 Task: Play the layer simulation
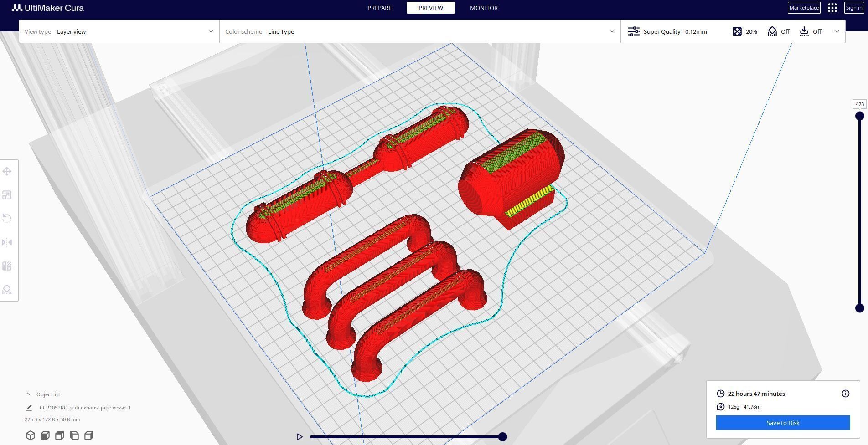tap(300, 437)
